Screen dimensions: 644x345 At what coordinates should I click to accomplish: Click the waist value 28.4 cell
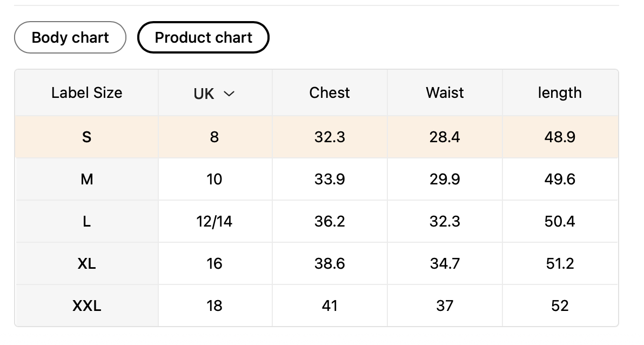(445, 137)
